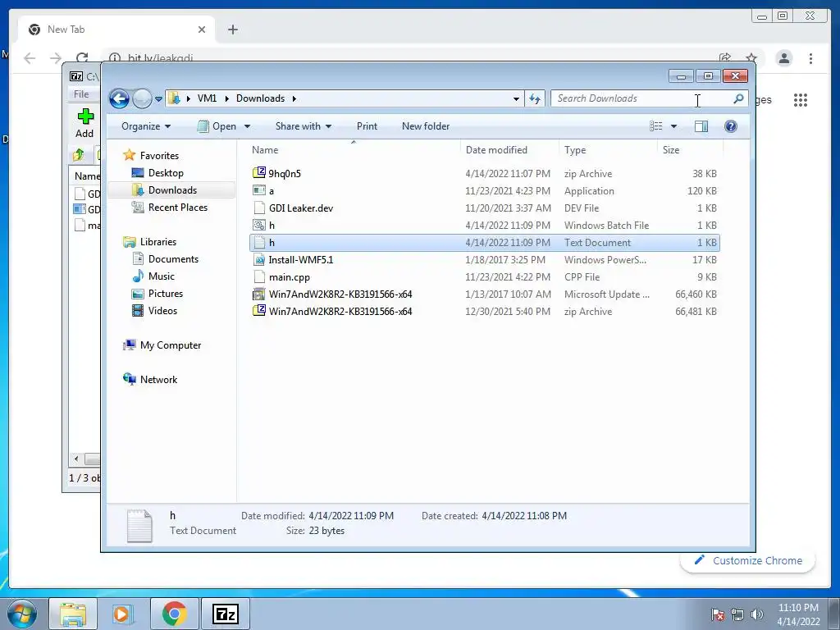Bookmark this page with star icon
Viewport: 840px width, 630px height.
[751, 58]
